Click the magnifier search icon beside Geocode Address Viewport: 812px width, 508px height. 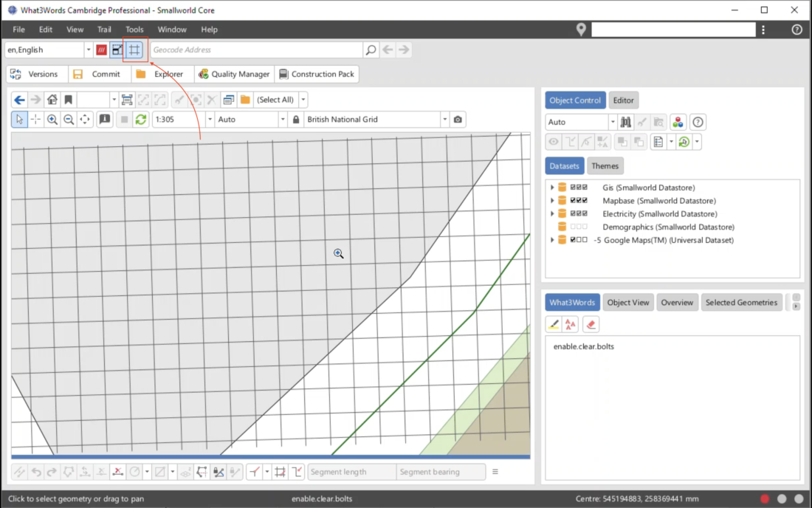371,49
